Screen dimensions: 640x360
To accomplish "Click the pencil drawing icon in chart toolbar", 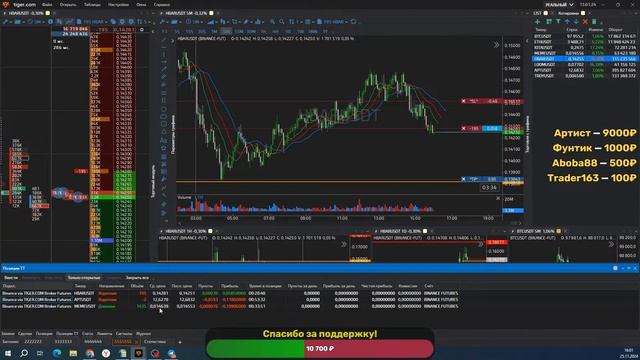I will 246,22.
